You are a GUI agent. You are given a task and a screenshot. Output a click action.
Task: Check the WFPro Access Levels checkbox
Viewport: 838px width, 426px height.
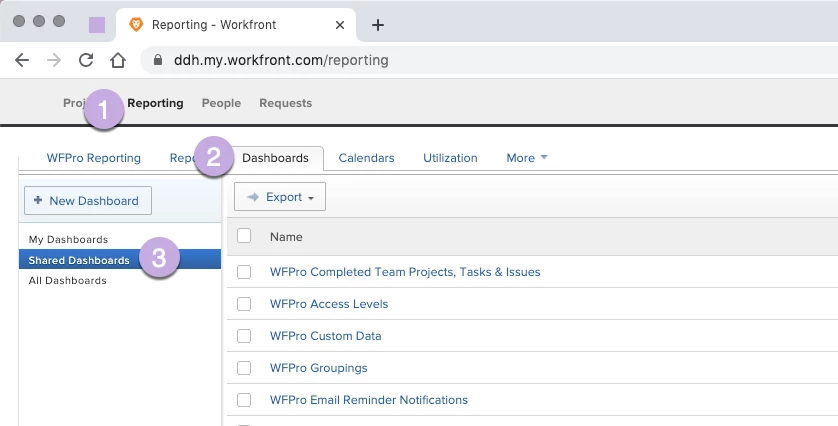[244, 304]
